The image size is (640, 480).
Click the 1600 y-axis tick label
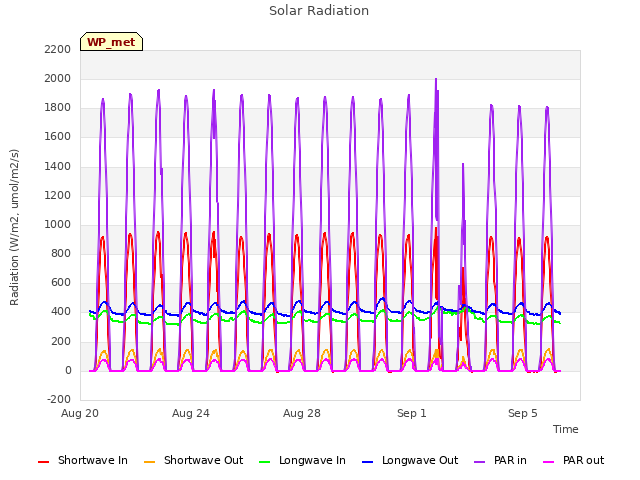coord(58,137)
